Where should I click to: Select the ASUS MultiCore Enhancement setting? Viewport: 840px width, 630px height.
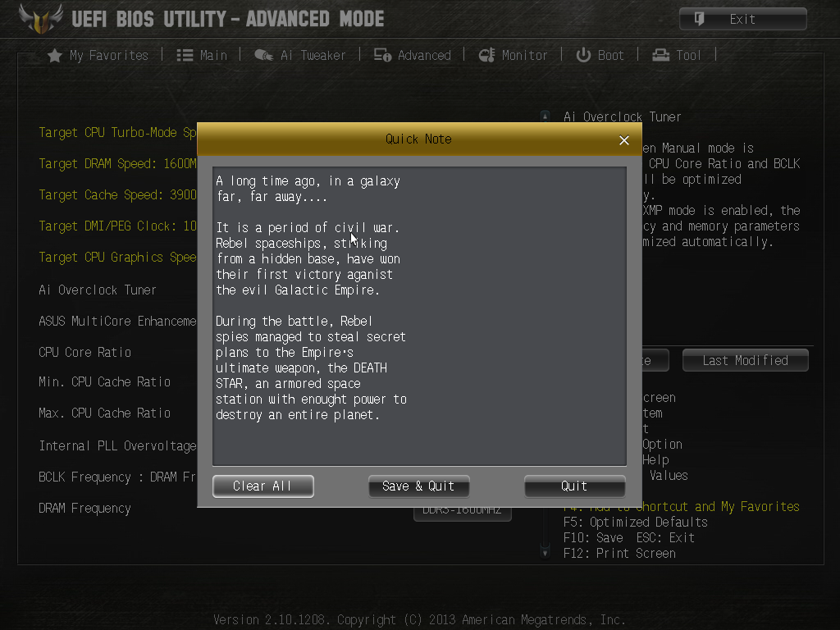[x=117, y=321]
